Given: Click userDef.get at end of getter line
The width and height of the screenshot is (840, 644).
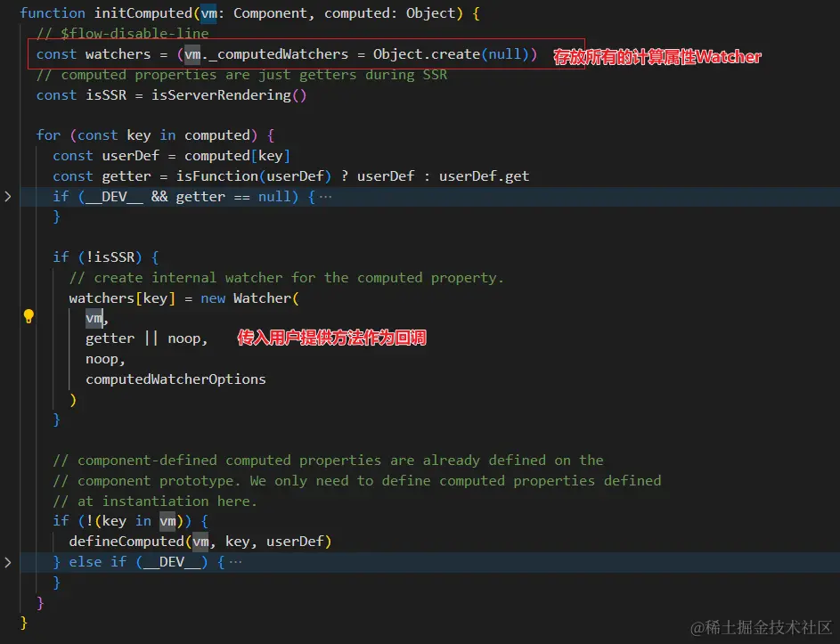Looking at the screenshot, I should 484,176.
